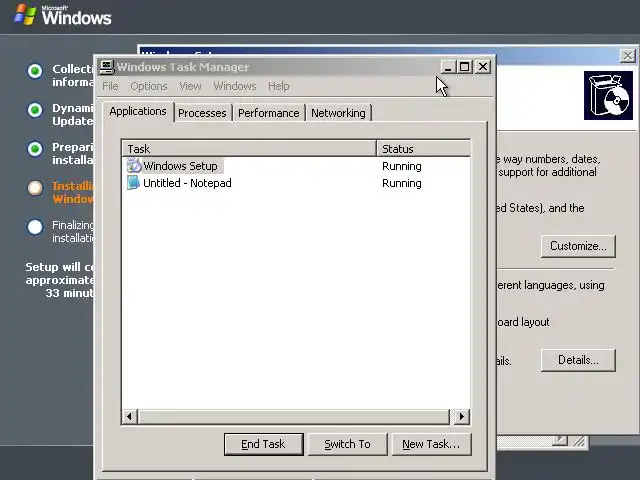Viewport: 640px width, 480px height.
Task: Click the task list right scroll arrow
Action: pos(462,416)
